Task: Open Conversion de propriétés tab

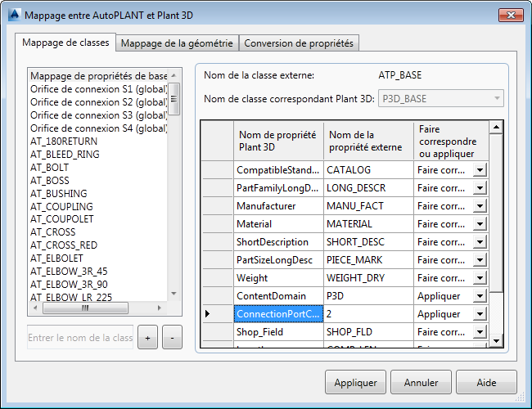Action: (x=299, y=43)
